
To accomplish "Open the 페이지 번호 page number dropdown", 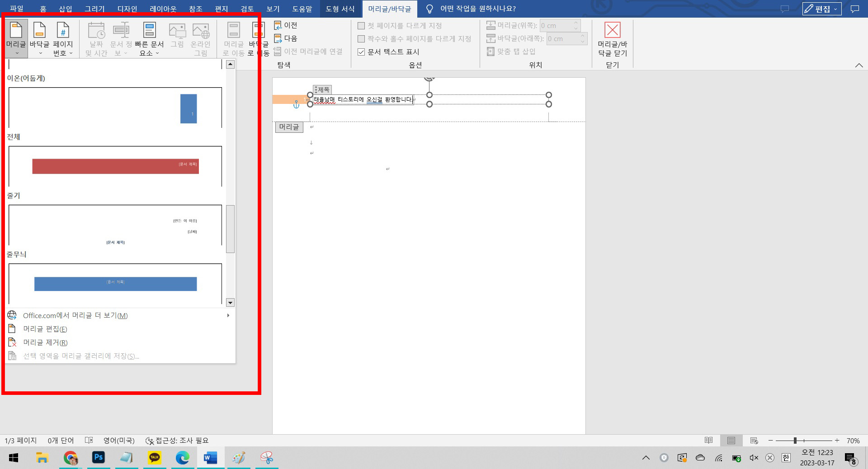I will (63, 39).
